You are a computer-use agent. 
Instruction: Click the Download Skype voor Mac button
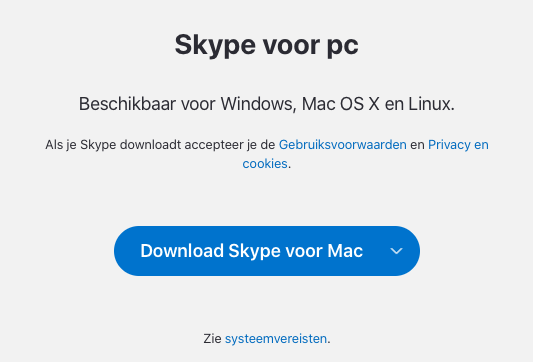coord(252,251)
